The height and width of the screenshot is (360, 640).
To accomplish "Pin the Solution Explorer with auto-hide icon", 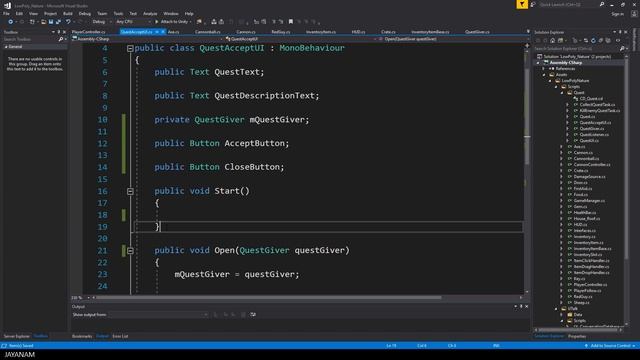I will click(x=620, y=32).
